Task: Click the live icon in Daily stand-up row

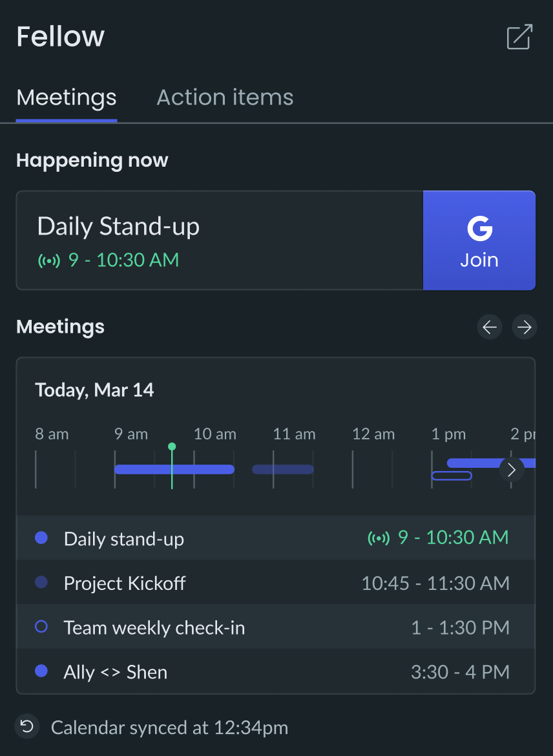Action: (379, 538)
